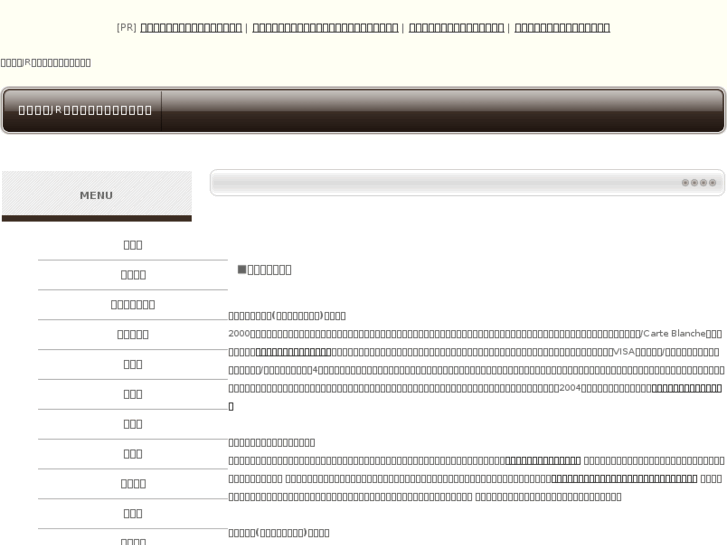This screenshot has width=727, height=545.
Task: Select the ninth menu item below MENU
Action: pos(133,484)
